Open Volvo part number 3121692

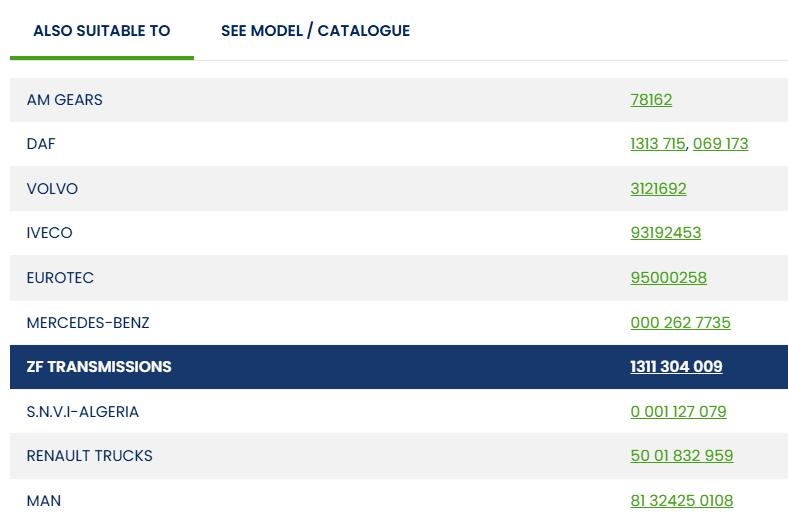point(658,189)
